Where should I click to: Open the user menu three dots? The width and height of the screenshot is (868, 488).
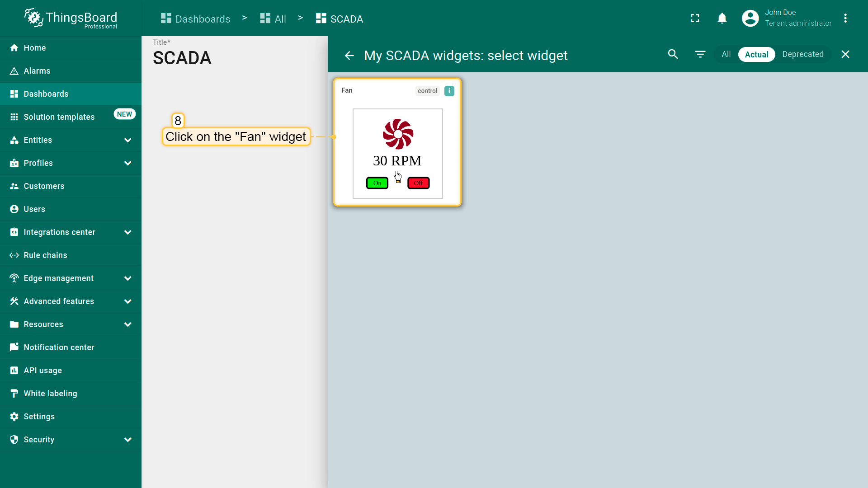click(x=845, y=19)
